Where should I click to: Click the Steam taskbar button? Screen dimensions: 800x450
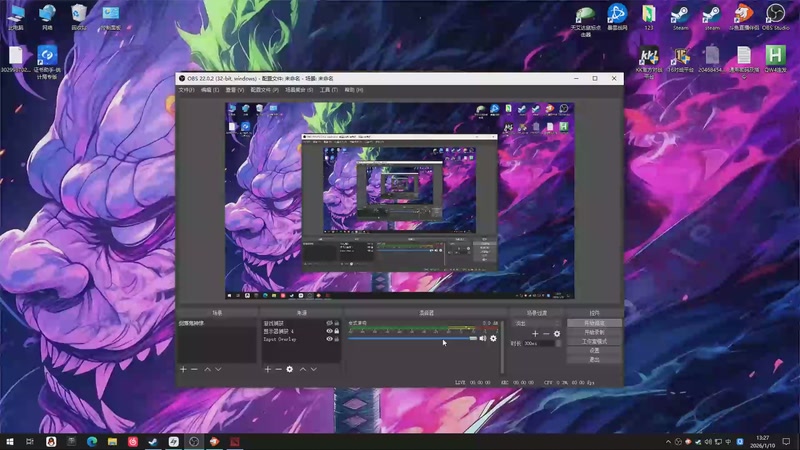153,441
